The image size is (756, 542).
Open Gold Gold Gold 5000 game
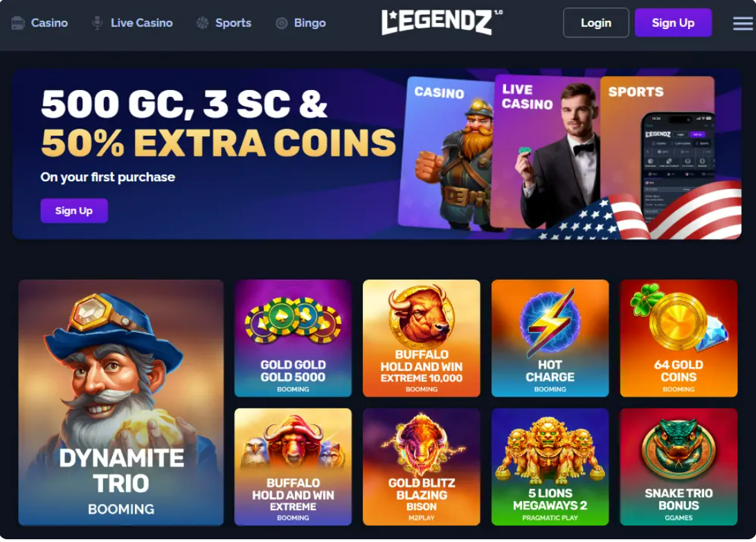(x=293, y=338)
